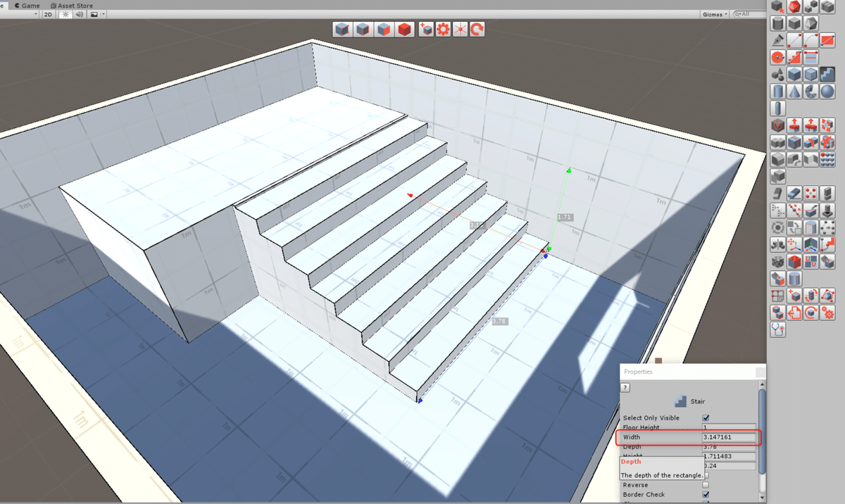Select the Sphere primitive tool

click(x=827, y=91)
